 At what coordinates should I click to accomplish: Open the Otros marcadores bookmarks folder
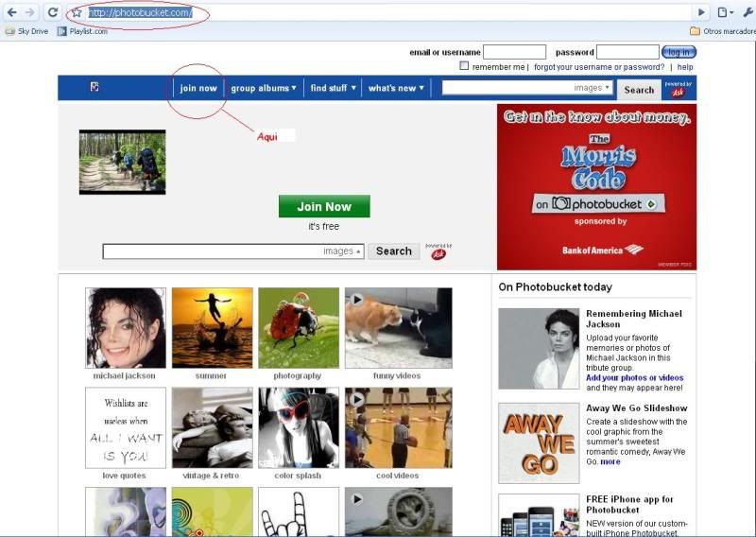(722, 31)
